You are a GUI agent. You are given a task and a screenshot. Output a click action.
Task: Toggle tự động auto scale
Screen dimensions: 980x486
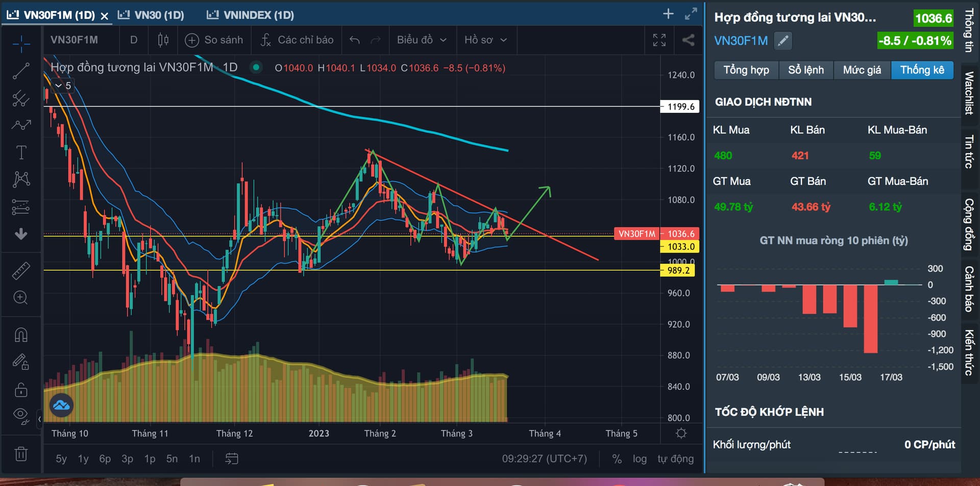pyautogui.click(x=676, y=459)
